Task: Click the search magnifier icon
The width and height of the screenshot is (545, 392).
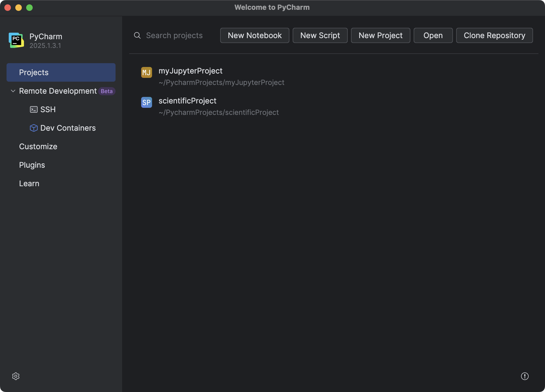Action: tap(137, 35)
